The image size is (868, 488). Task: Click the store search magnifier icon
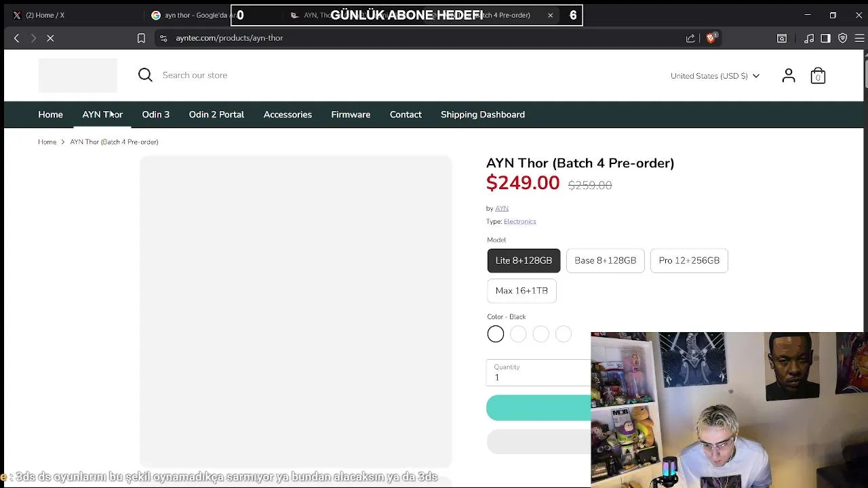pos(145,75)
